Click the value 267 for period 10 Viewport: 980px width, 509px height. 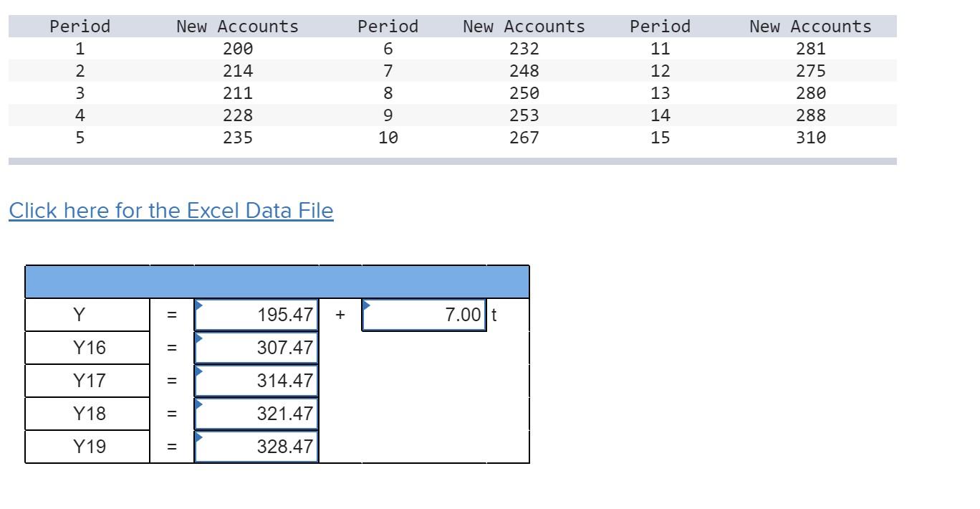(524, 138)
